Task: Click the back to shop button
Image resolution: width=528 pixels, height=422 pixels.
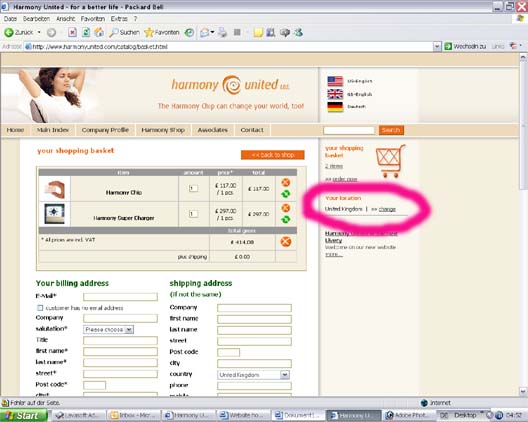Action: coord(273,155)
